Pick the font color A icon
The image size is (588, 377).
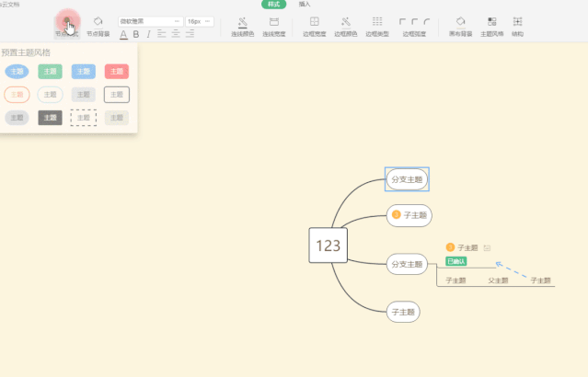123,34
